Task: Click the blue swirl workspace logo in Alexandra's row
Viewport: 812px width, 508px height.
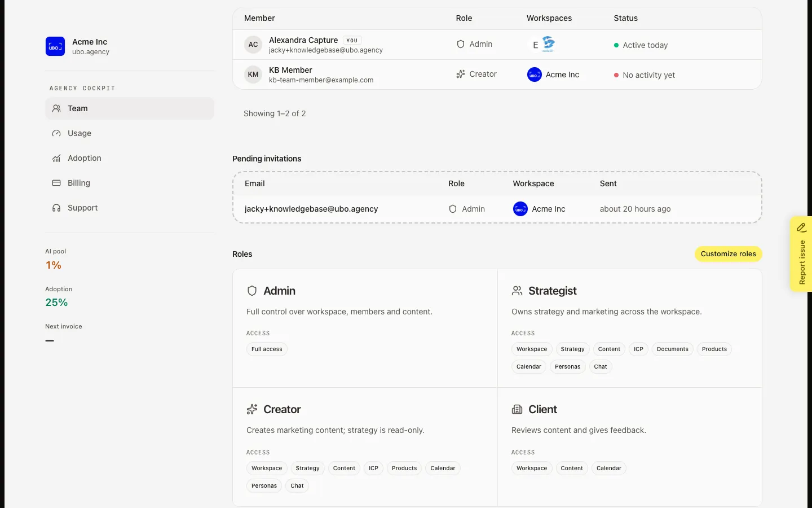Action: click(x=548, y=44)
